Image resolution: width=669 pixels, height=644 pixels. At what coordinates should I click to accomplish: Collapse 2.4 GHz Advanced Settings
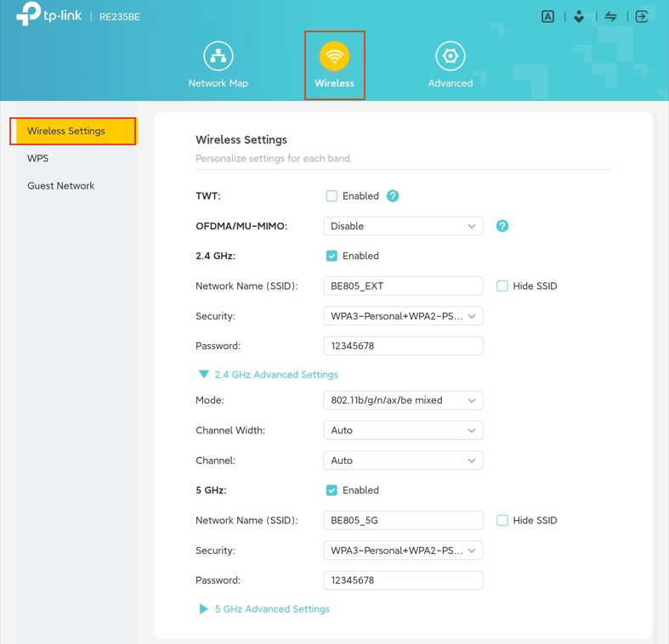(268, 375)
